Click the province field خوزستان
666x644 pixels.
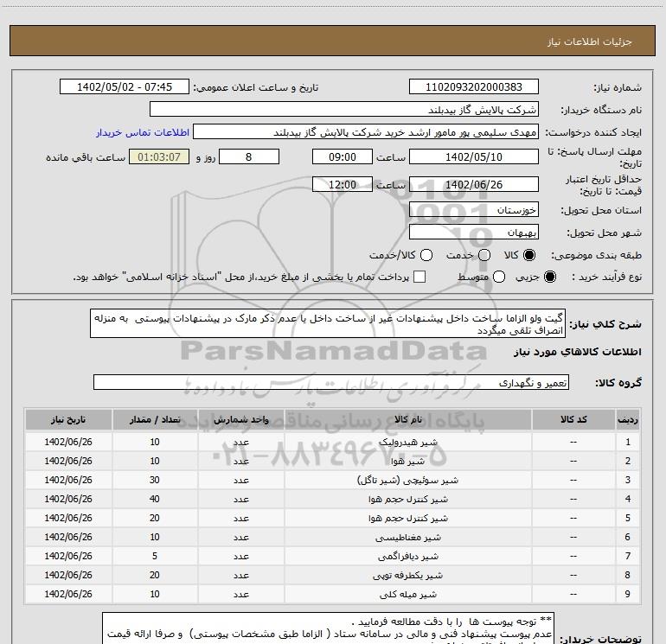click(474, 210)
